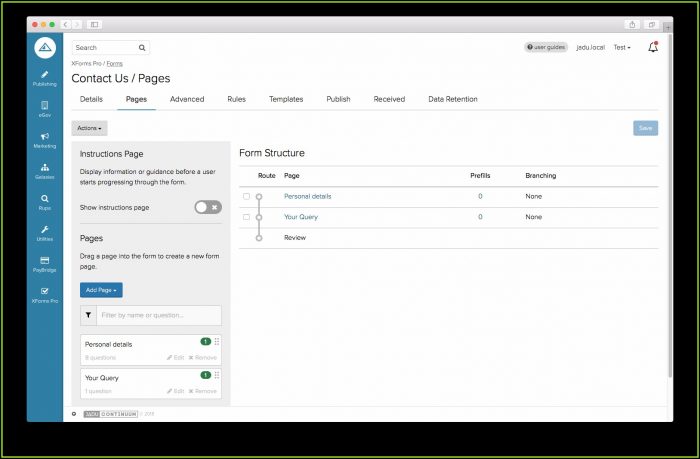Open the eGov sidebar module
The width and height of the screenshot is (700, 459).
pyautogui.click(x=45, y=108)
